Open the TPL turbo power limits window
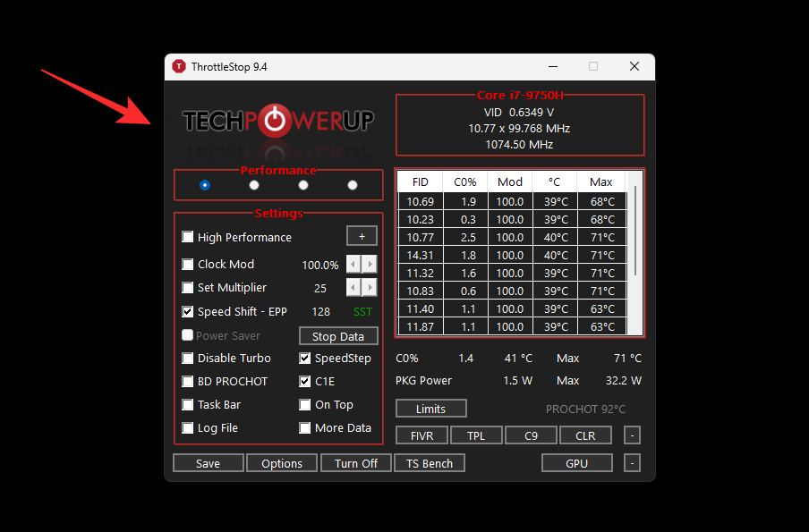 click(476, 435)
